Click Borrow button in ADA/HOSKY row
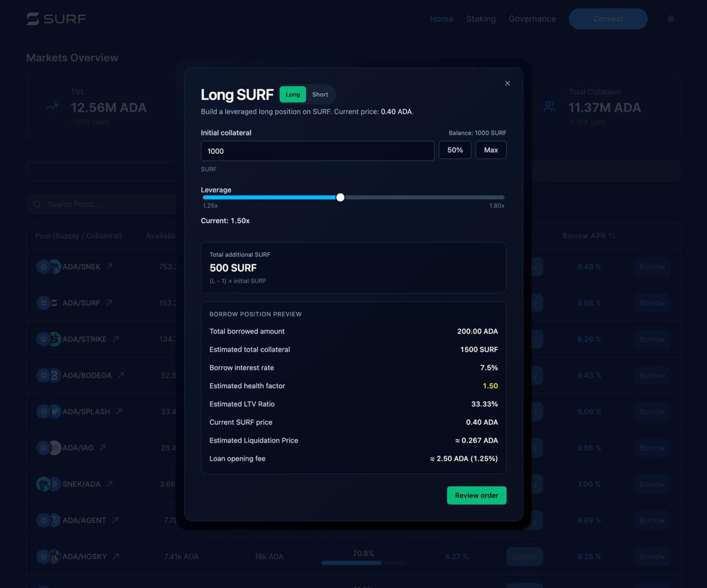Image resolution: width=707 pixels, height=588 pixels. click(652, 557)
